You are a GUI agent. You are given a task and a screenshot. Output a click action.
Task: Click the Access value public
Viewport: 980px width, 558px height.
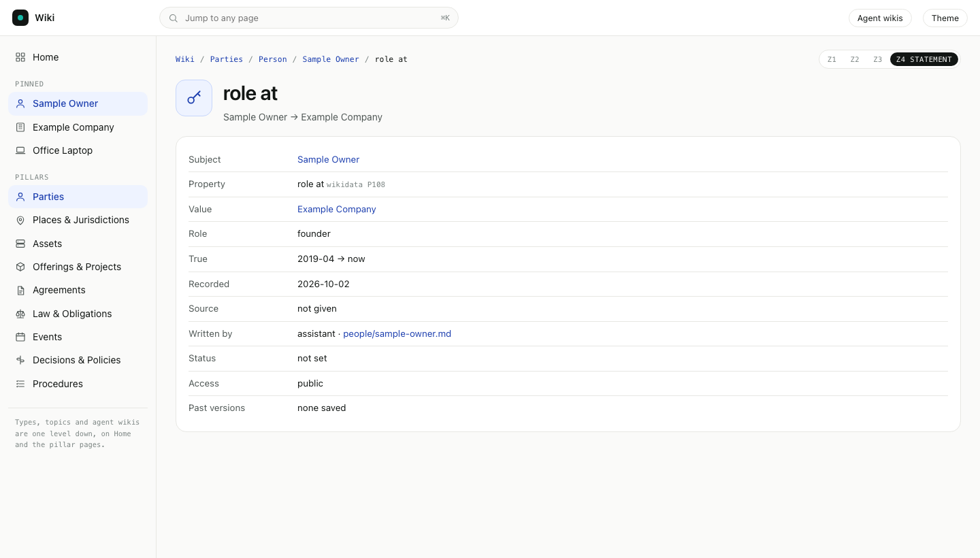point(310,383)
